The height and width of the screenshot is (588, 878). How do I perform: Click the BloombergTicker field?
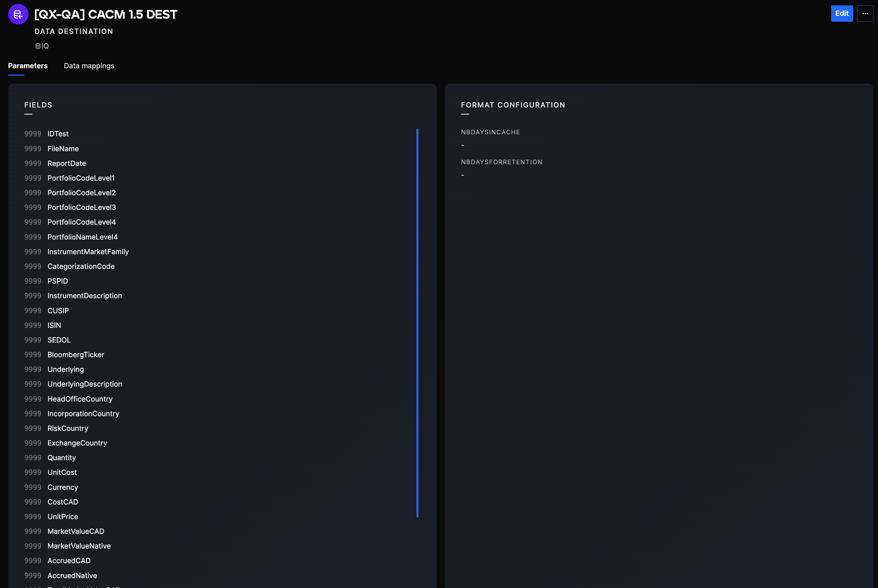76,355
